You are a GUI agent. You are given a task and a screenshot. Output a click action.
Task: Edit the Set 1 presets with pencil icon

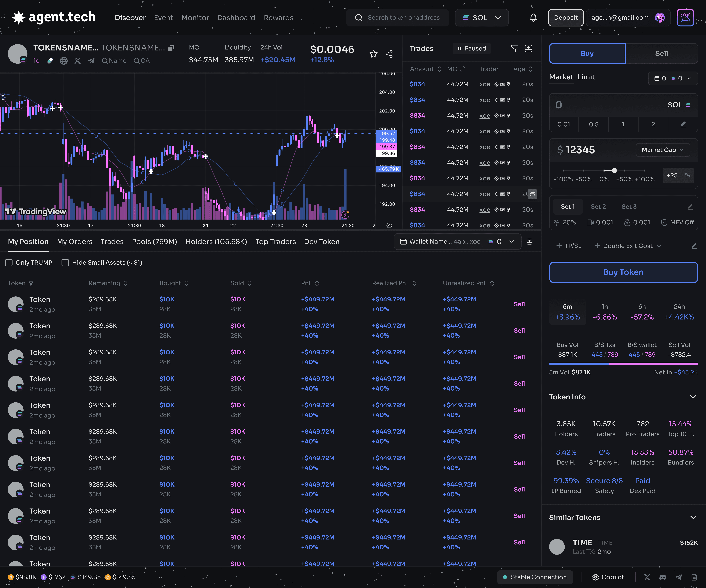(x=690, y=207)
